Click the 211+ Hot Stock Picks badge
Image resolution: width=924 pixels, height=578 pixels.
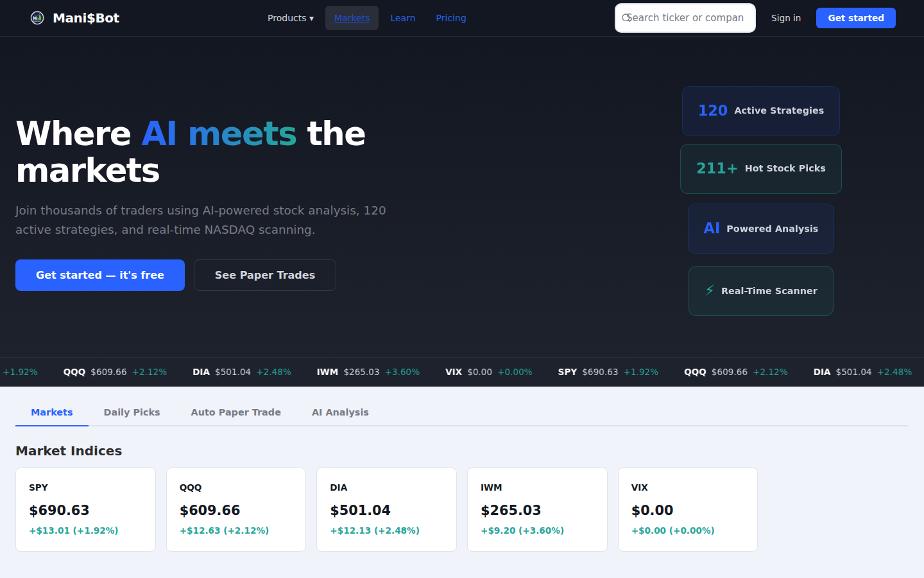[x=760, y=168]
